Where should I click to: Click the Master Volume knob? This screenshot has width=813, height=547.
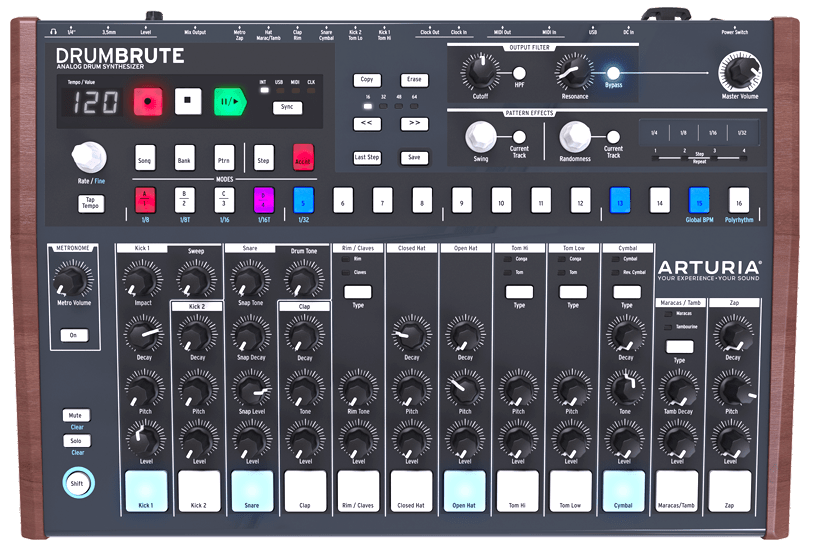click(740, 72)
